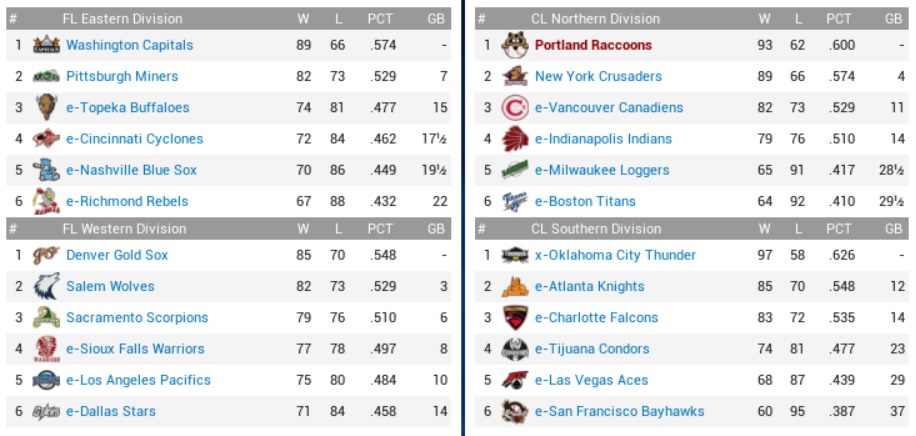Click the Charlotte Falcons logo icon
The image size is (916, 436).
pos(514,317)
